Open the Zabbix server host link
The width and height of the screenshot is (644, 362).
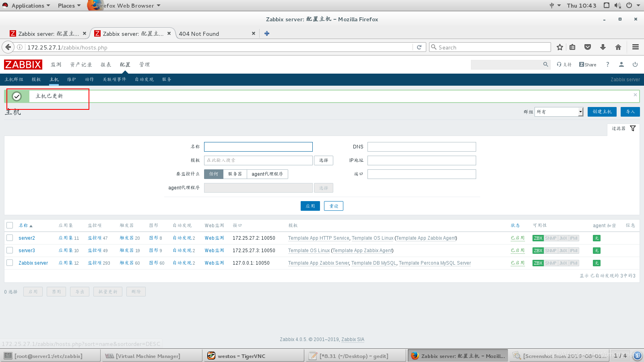coord(33,263)
